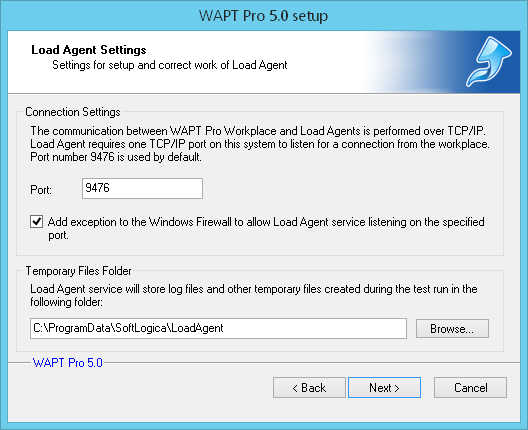Click the log files storage description text

click(x=254, y=295)
